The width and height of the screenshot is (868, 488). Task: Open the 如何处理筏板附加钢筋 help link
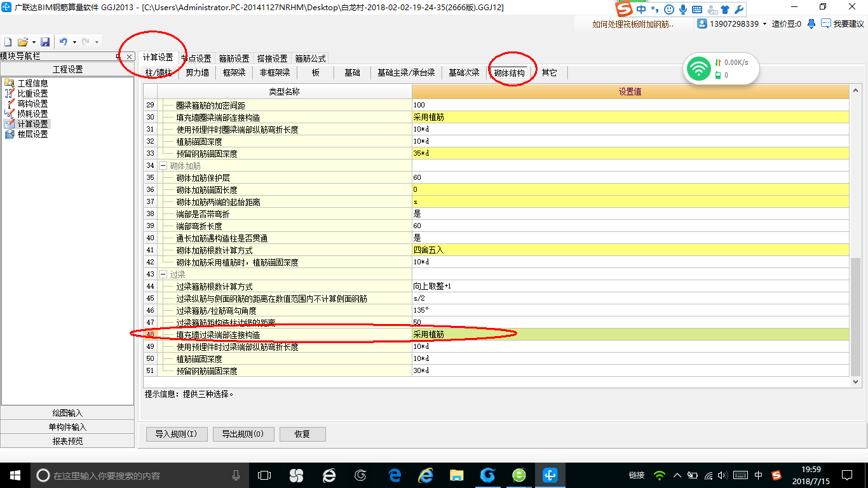point(633,24)
